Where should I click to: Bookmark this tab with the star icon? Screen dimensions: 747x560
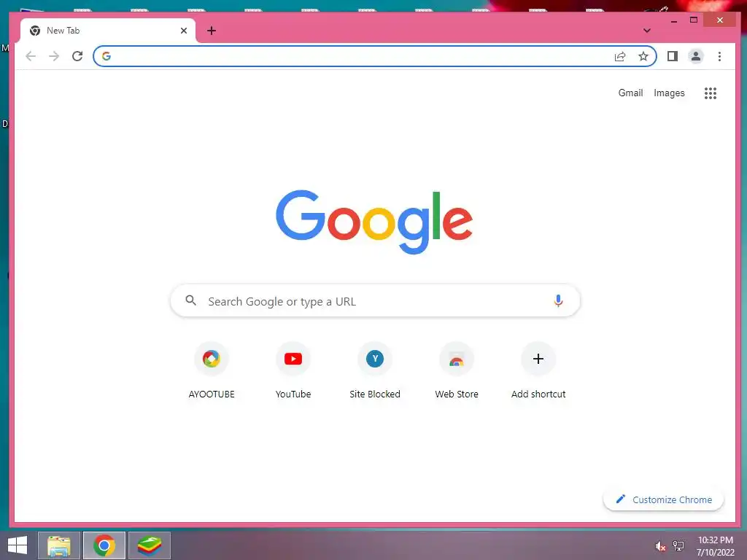[x=643, y=57]
